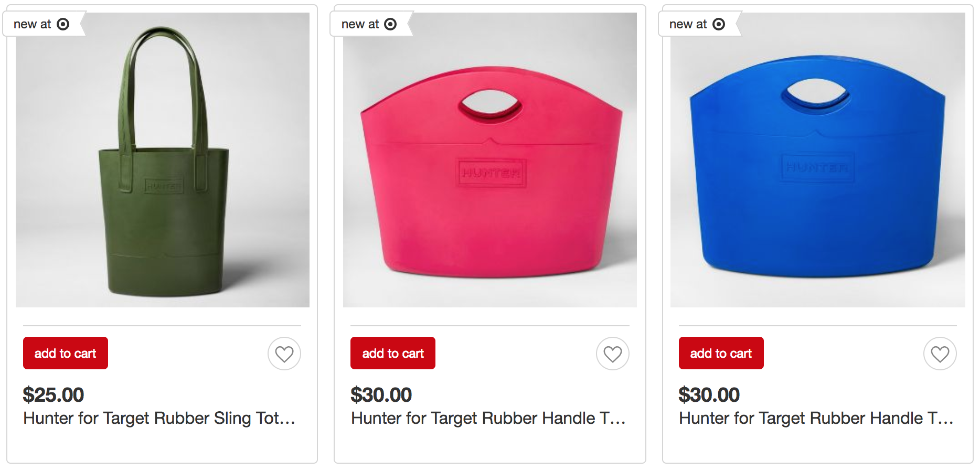Click the Target bullseye badge on green tote
Screen dimensions: 980x470
pyautogui.click(x=63, y=24)
